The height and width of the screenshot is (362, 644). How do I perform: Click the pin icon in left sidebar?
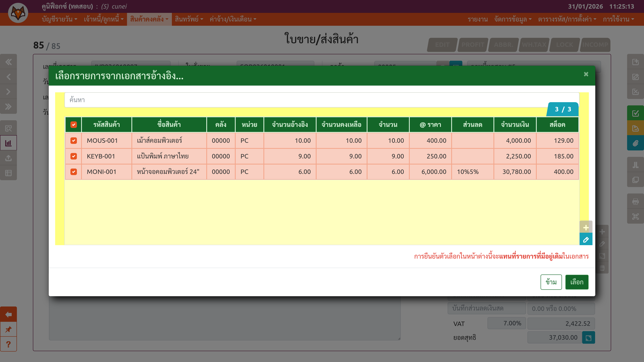tap(8, 329)
